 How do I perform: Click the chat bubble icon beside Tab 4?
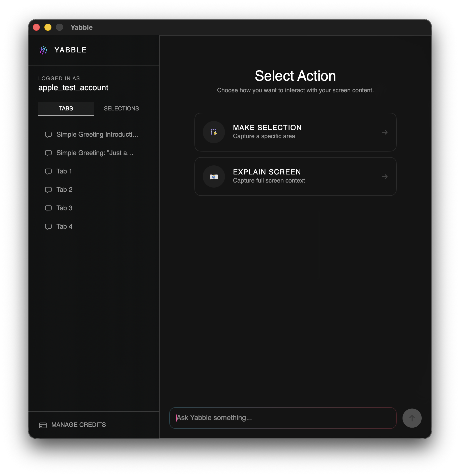pyautogui.click(x=48, y=226)
